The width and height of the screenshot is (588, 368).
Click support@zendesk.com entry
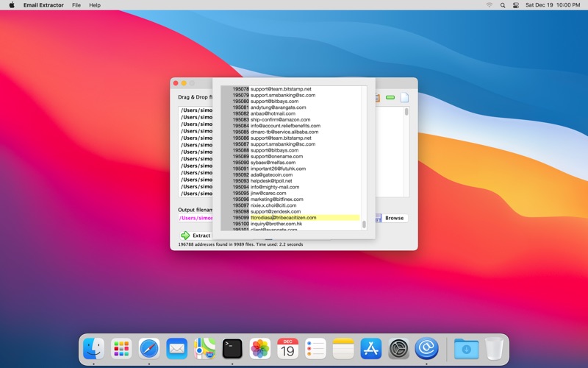[276, 212]
